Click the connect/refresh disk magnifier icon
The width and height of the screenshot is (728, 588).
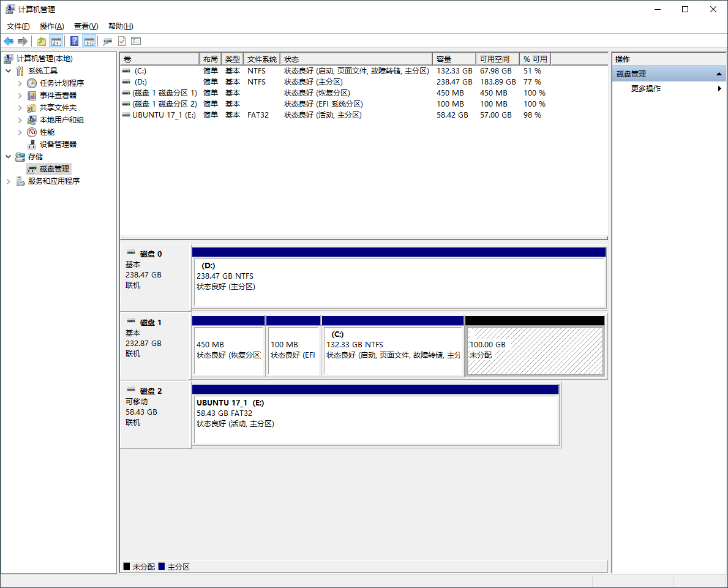pos(107,41)
